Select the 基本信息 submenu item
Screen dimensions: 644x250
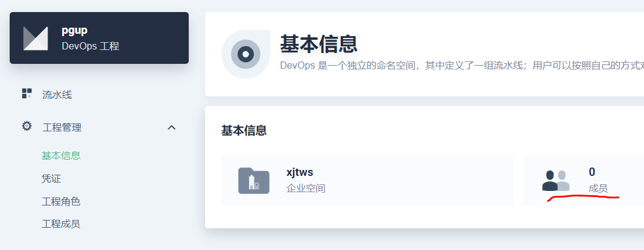click(61, 155)
